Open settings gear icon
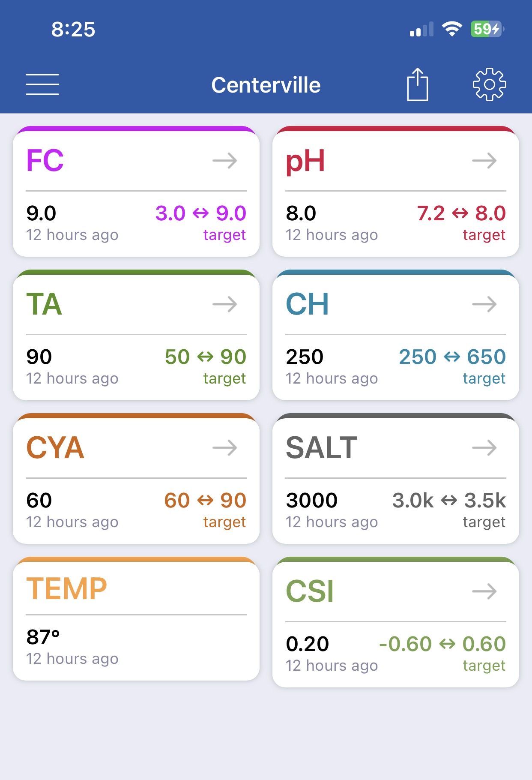Image resolution: width=532 pixels, height=780 pixels. pyautogui.click(x=489, y=84)
